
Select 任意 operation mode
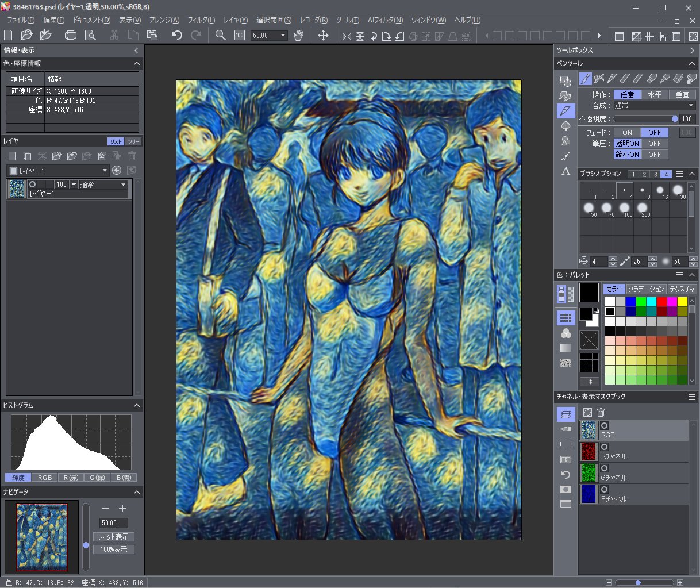pos(627,94)
